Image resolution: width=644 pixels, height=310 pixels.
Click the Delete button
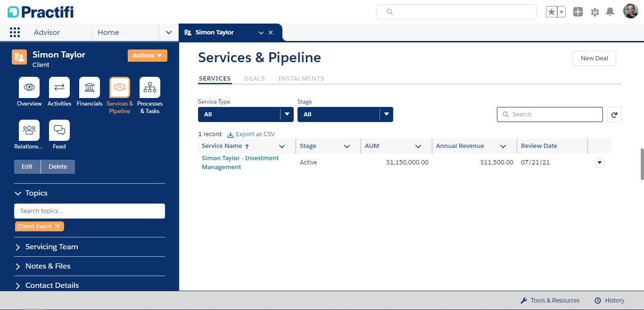58,167
